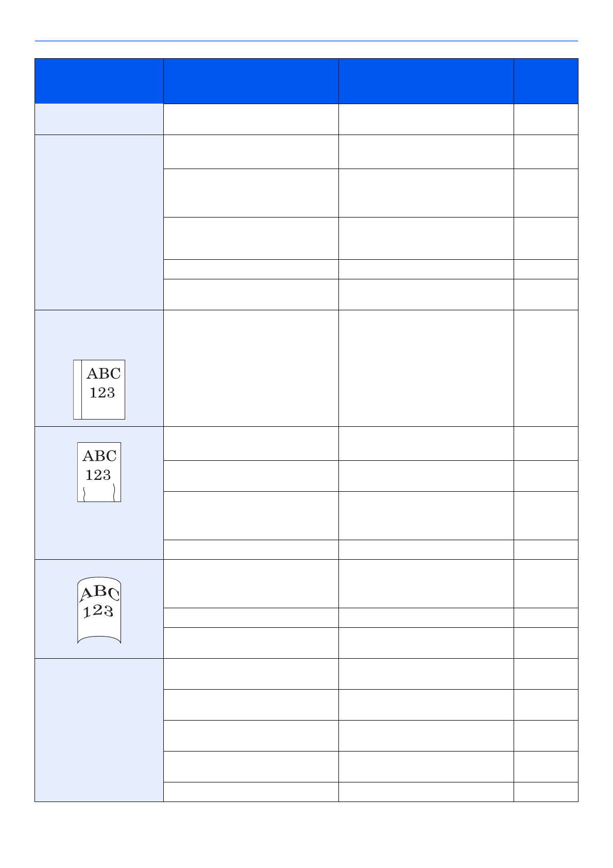Click the narrow white cell in first body row
The image size is (613, 868).
pos(546,120)
